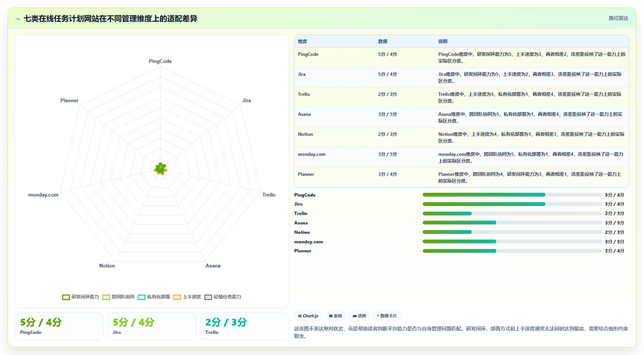Image resolution: width=644 pixels, height=355 pixels.
Task: Click the data point cluster at the radar center
Action: coord(161,169)
